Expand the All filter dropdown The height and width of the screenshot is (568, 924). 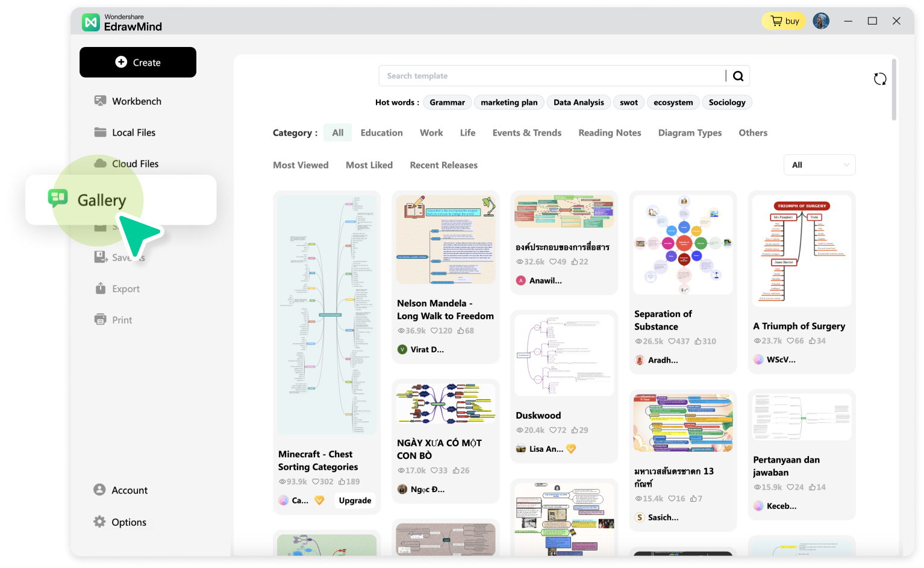click(819, 164)
